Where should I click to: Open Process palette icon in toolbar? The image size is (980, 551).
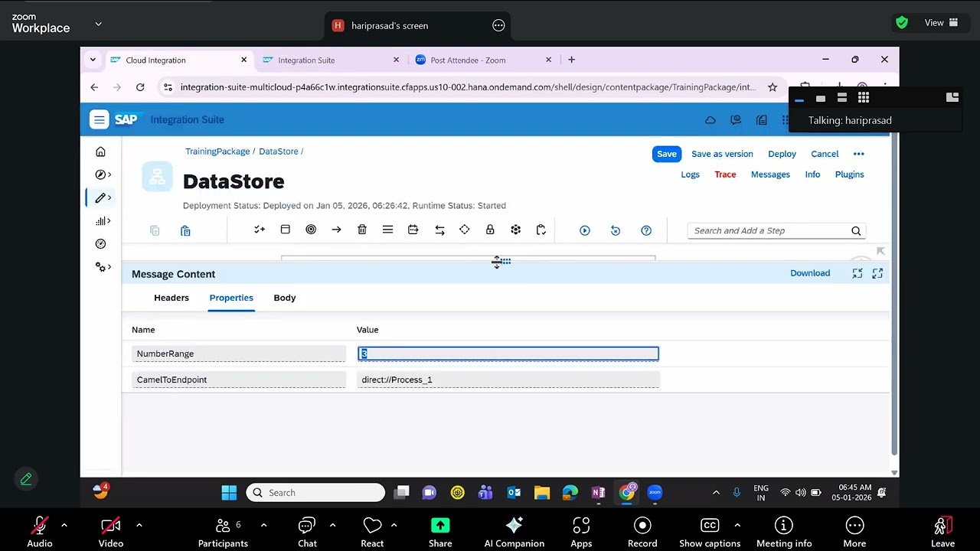[x=285, y=230]
